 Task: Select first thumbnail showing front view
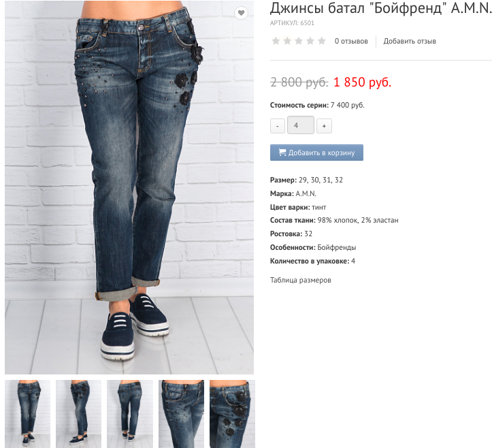28,414
